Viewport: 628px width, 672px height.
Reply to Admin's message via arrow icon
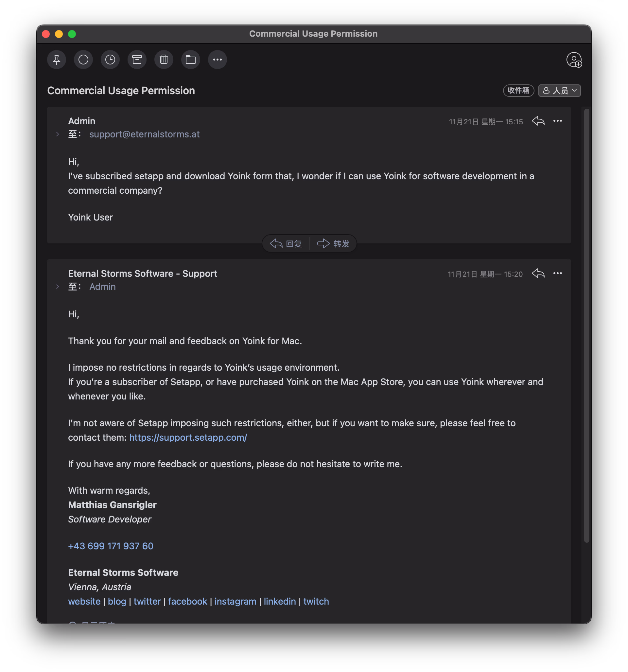(x=538, y=121)
